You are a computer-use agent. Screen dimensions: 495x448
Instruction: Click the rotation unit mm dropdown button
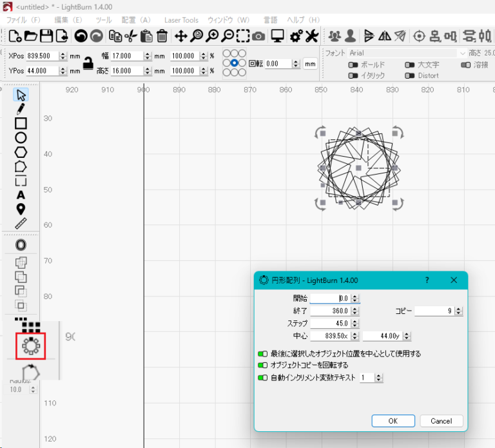point(310,64)
